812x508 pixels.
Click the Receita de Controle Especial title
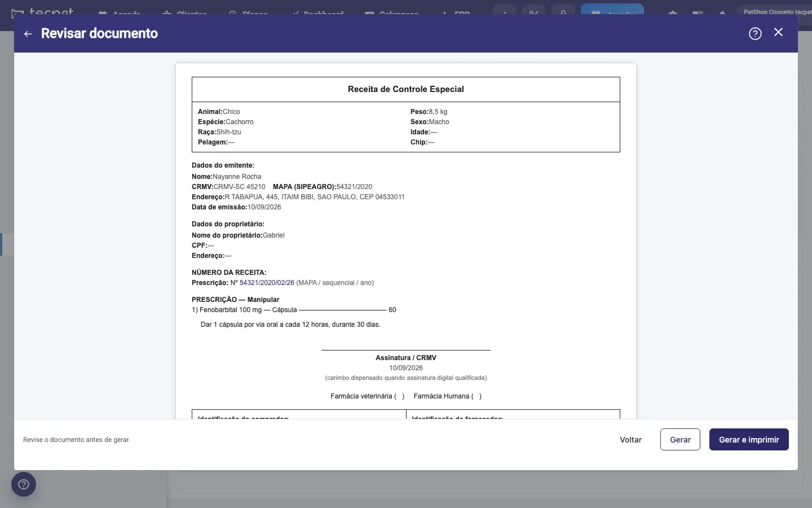pyautogui.click(x=406, y=89)
